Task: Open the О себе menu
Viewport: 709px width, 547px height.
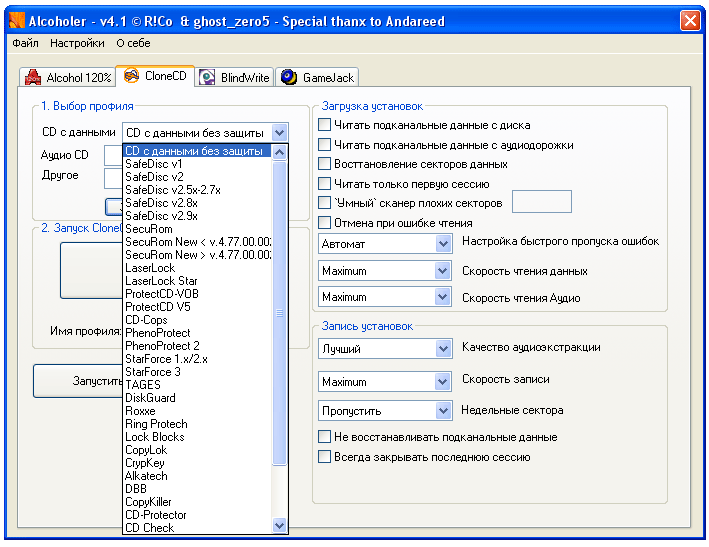Action: [133, 43]
